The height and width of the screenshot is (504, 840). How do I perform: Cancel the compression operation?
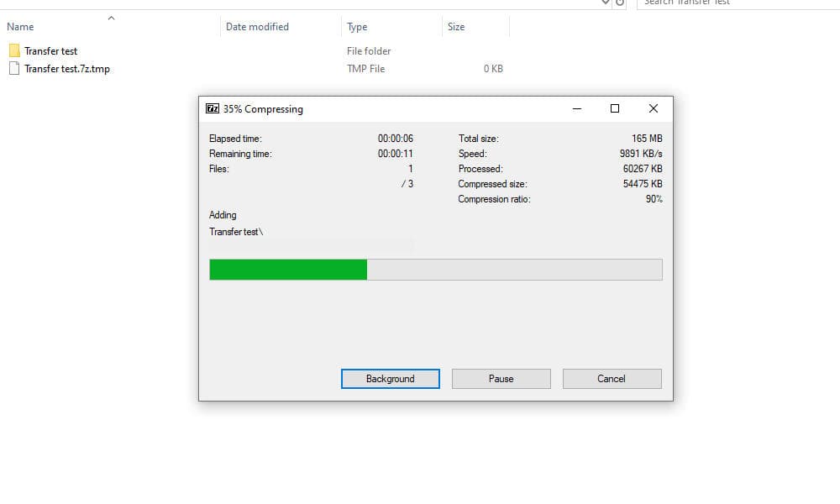[612, 379]
